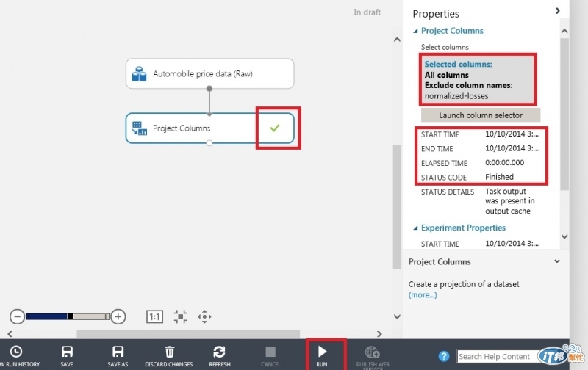Zoom in with the plus circle button
588x370 pixels.
[118, 317]
